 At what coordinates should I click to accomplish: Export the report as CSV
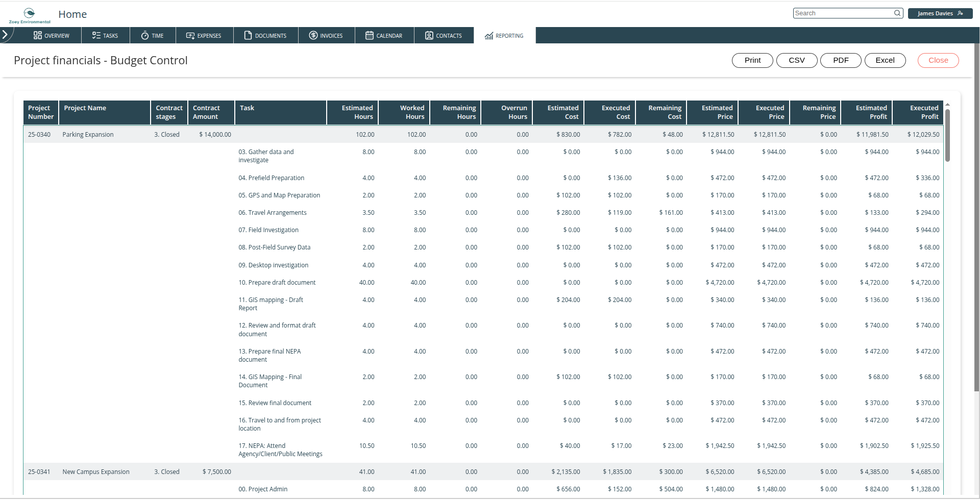tap(797, 60)
